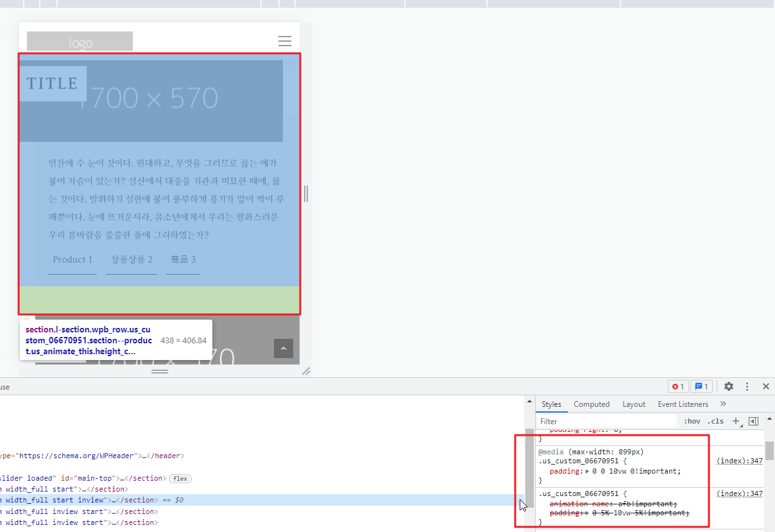Open DevTools settings gear

(x=729, y=386)
